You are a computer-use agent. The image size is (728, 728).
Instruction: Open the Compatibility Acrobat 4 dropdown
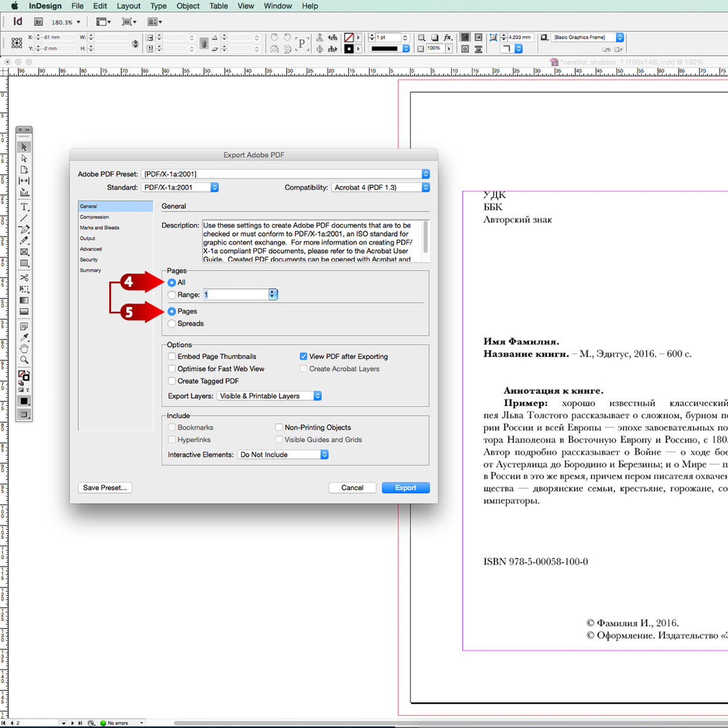pos(380,187)
